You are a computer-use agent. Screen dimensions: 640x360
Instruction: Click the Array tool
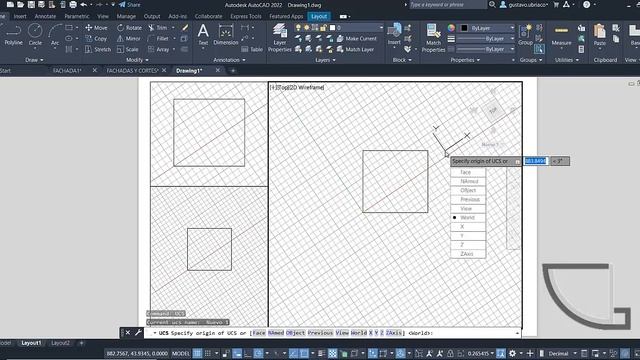coord(159,49)
